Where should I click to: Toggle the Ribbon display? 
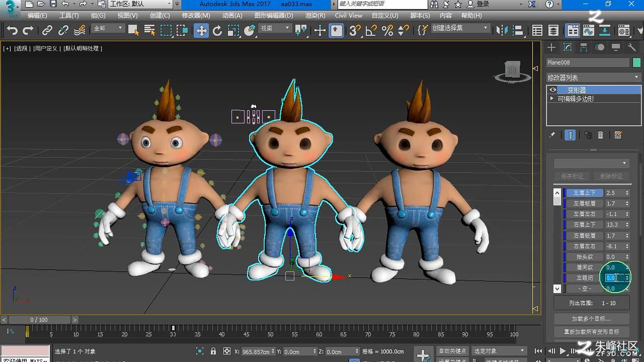tap(573, 31)
